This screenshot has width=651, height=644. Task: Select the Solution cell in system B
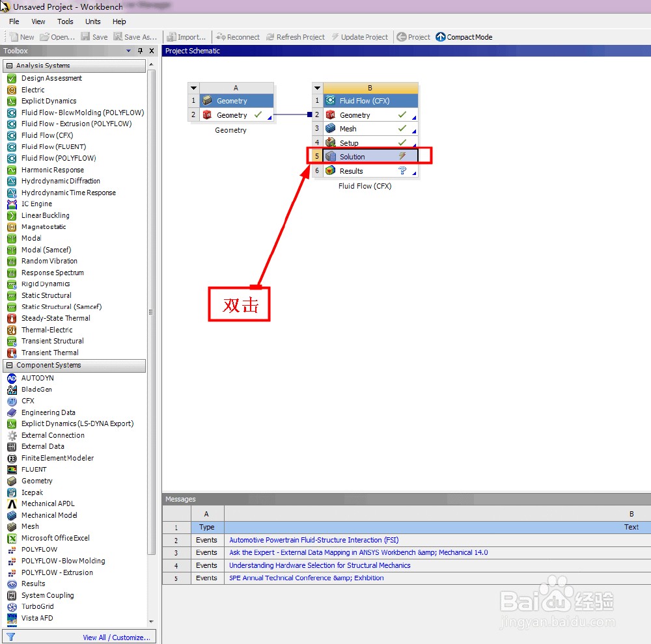pos(370,156)
